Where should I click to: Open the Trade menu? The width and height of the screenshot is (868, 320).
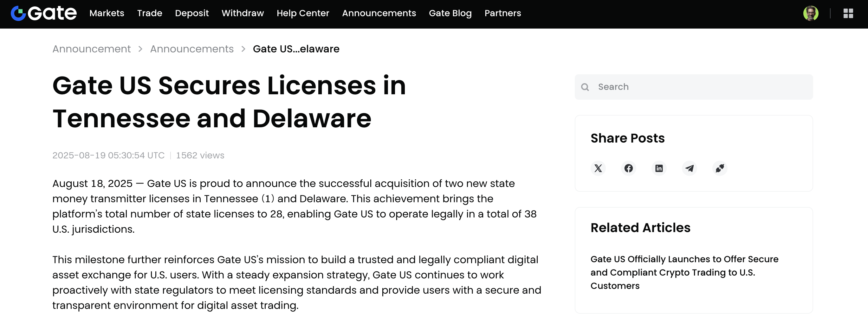(x=150, y=13)
